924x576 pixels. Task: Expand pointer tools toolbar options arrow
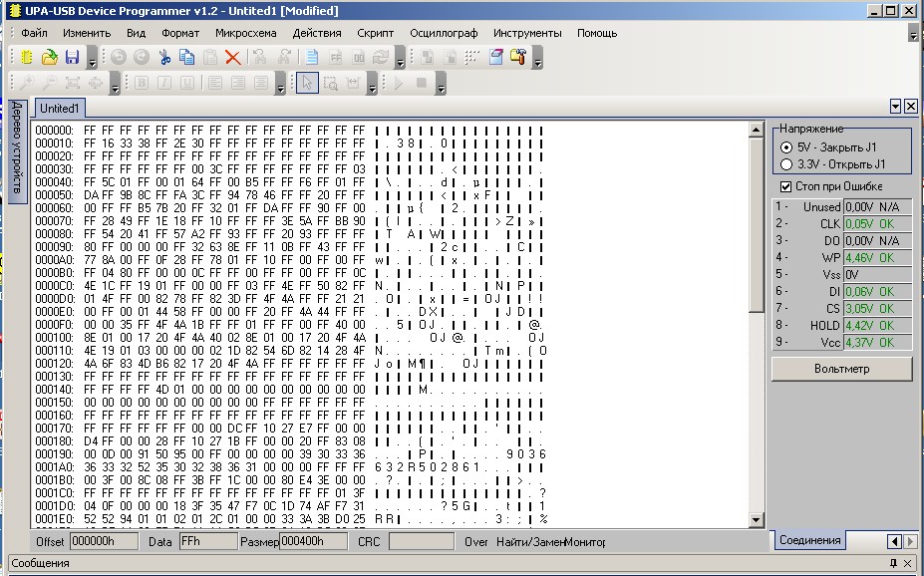(x=372, y=84)
